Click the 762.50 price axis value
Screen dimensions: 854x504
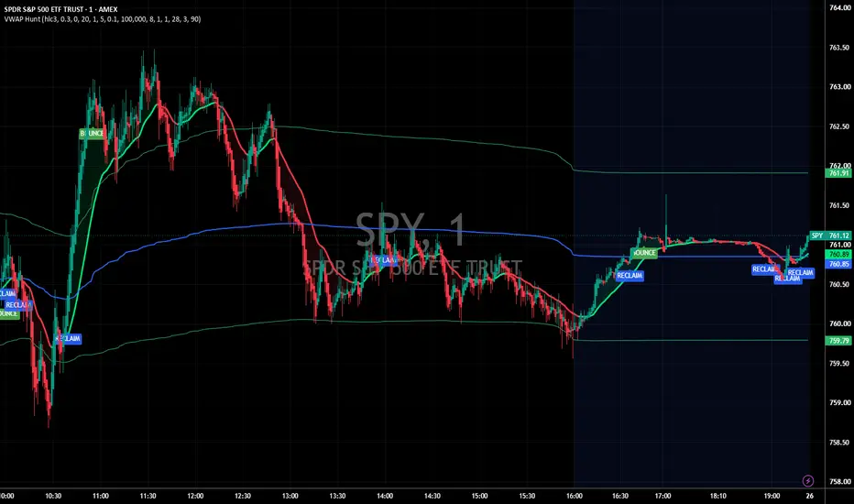[x=839, y=126]
